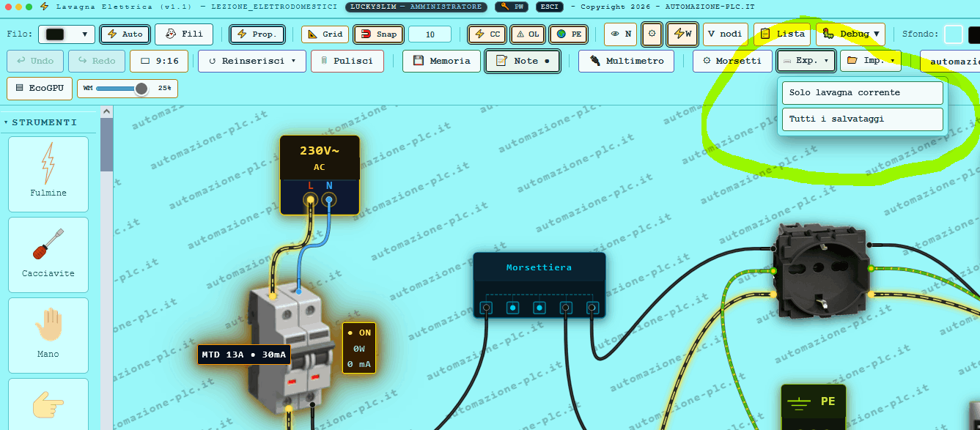Viewport: 980px width, 430px height.
Task: Open the Filo wire color dropdown
Action: 67,34
